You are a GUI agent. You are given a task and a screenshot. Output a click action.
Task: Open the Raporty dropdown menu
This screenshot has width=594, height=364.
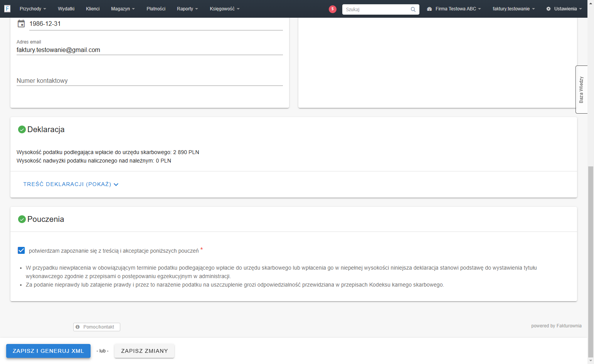(x=187, y=9)
